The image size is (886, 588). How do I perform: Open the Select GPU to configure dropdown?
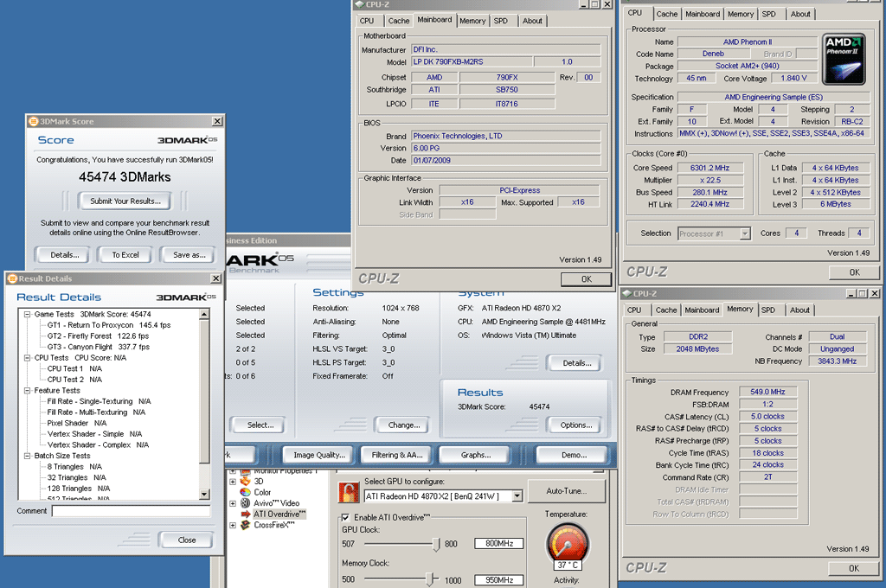517,496
